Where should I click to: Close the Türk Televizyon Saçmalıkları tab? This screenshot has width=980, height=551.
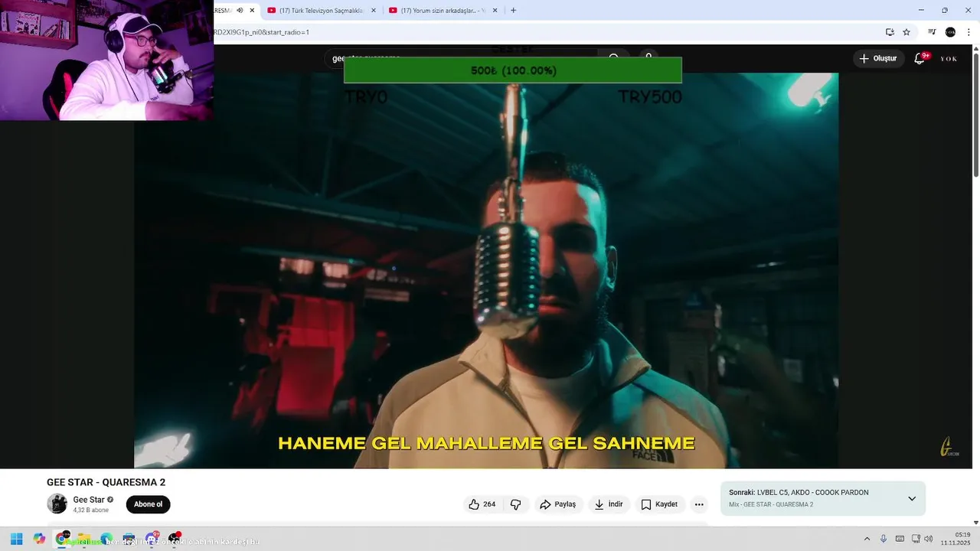pyautogui.click(x=374, y=11)
